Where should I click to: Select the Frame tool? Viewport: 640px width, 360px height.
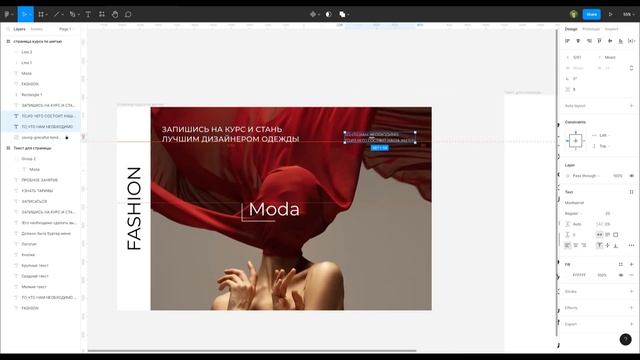click(41, 14)
